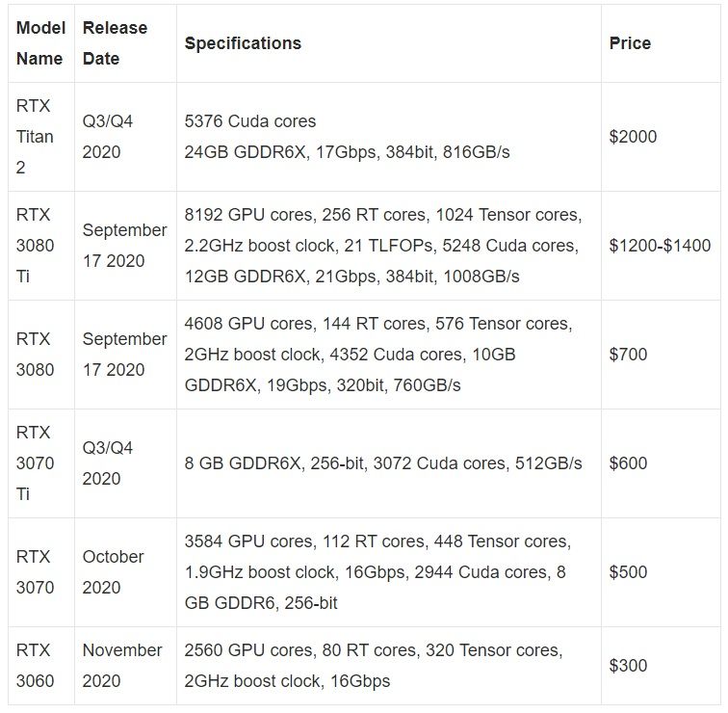Select the RTX Titan 2 model cell
Image resolution: width=728 pixels, height=713 pixels.
click(x=35, y=137)
